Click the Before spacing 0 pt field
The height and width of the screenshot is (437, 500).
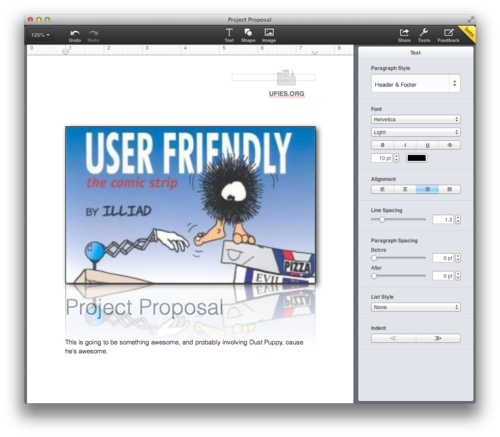443,258
